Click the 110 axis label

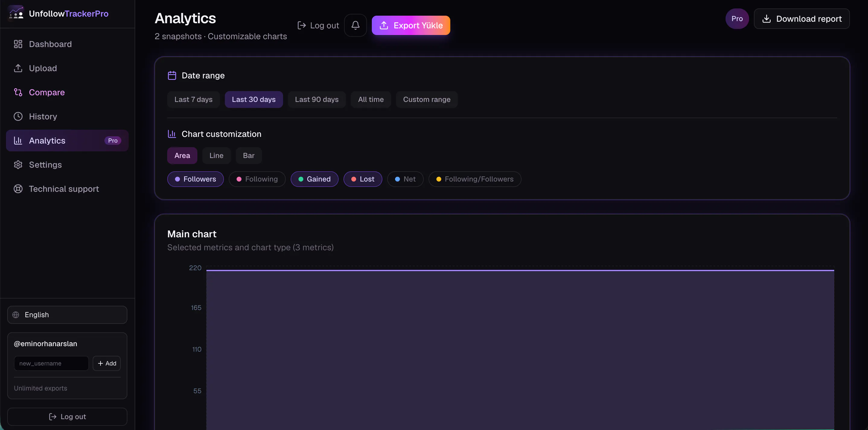(197, 349)
